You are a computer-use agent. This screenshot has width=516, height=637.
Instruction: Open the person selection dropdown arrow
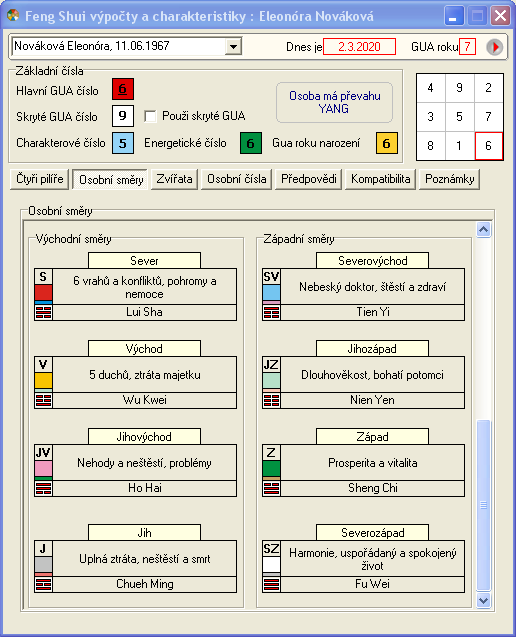click(x=233, y=46)
